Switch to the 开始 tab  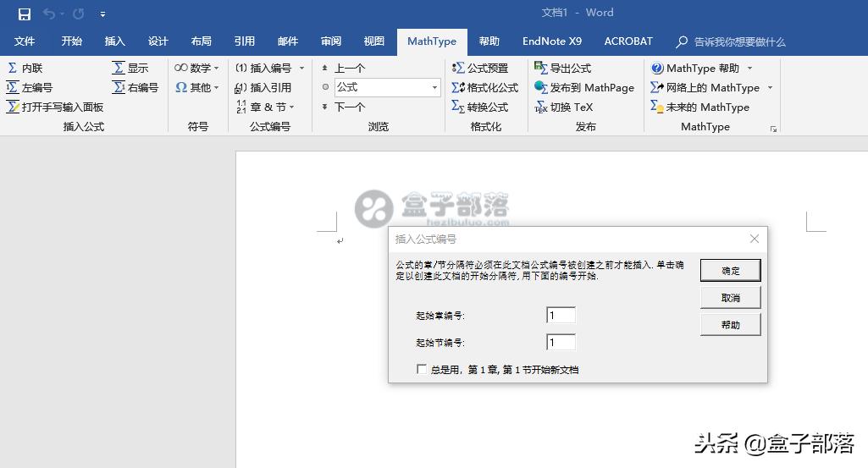point(71,41)
